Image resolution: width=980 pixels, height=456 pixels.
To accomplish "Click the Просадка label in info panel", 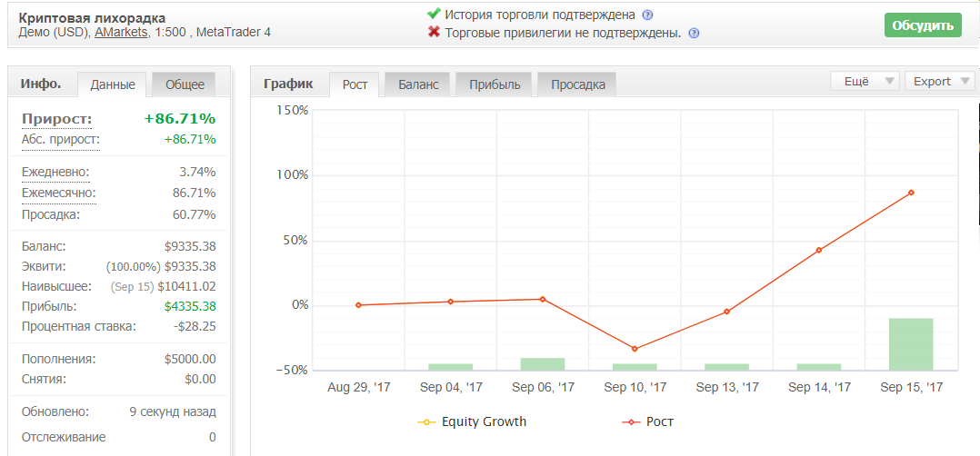I will 51,214.
